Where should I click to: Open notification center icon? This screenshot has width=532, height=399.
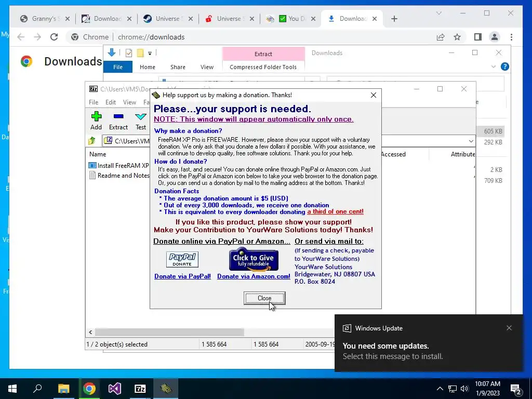coord(516,389)
